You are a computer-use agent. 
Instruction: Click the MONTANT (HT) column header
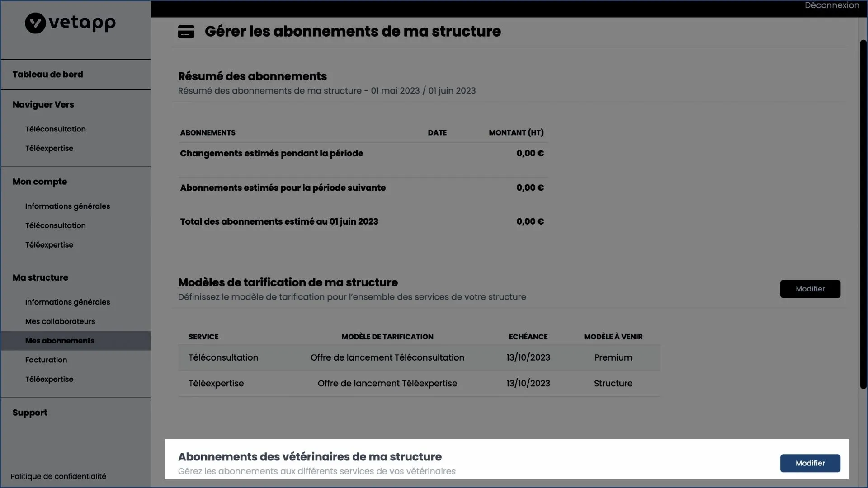point(516,133)
